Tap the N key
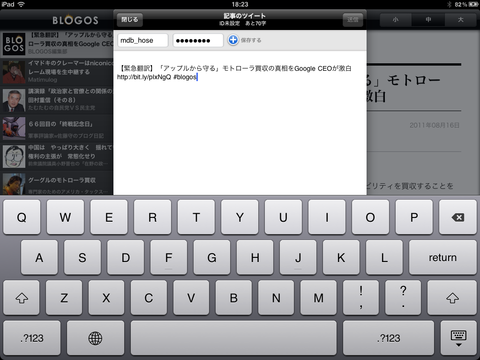This screenshot has width=480, height=360. pos(276,298)
